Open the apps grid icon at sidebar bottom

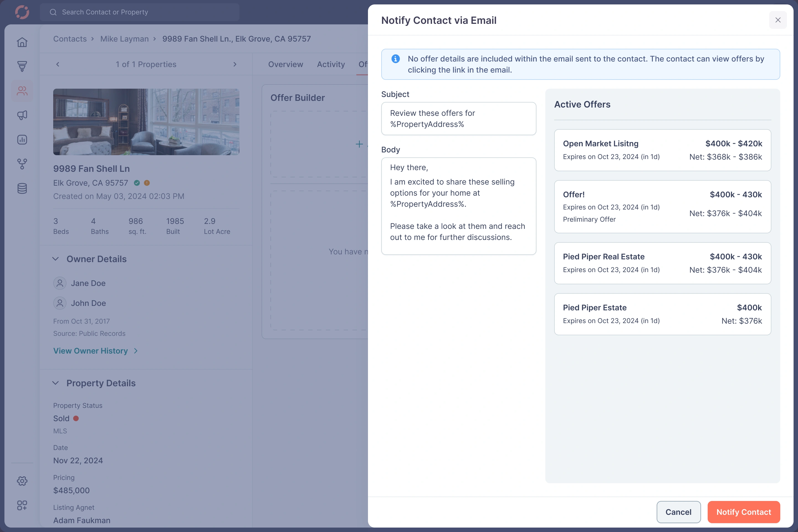click(22, 505)
